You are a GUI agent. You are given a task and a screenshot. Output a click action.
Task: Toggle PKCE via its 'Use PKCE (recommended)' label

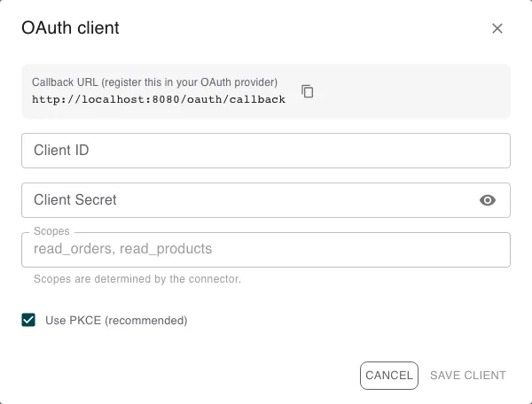click(x=116, y=321)
